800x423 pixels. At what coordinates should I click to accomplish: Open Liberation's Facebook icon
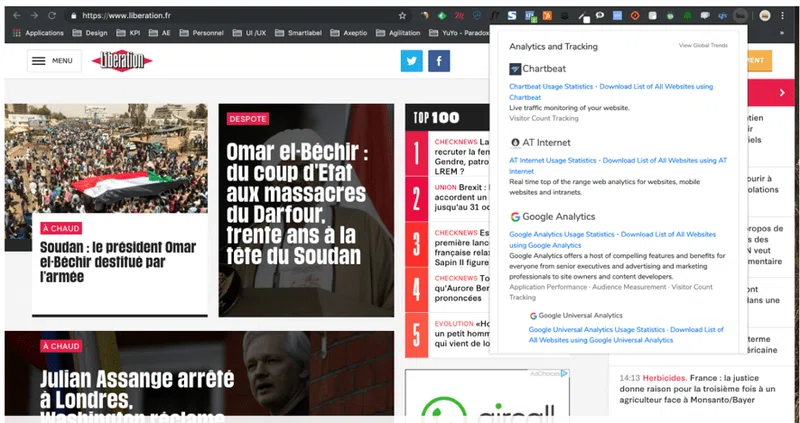click(439, 61)
